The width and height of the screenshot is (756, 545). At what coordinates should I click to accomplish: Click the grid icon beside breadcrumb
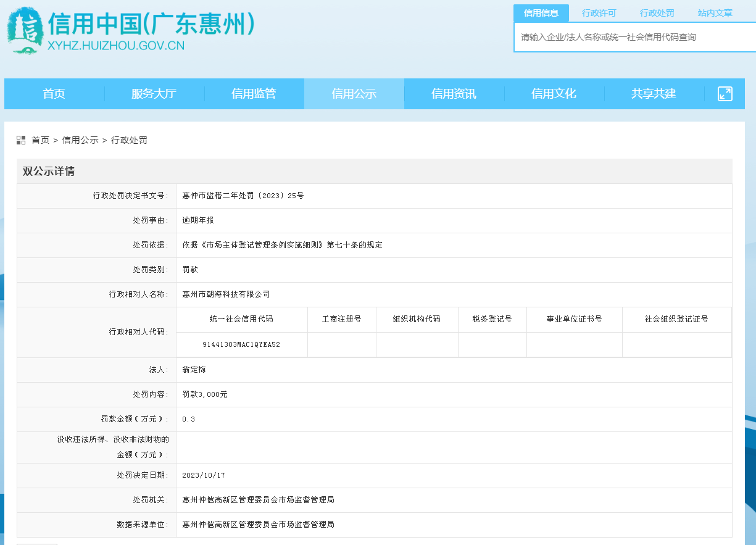pyautogui.click(x=21, y=140)
